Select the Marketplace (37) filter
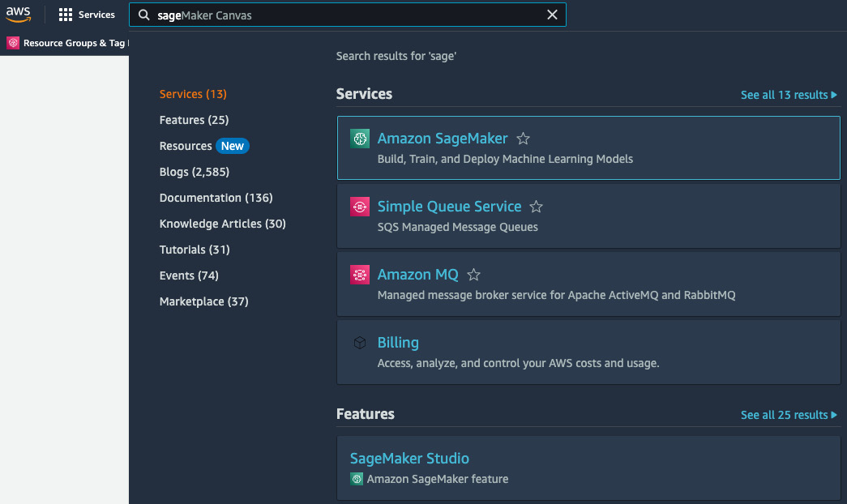Image resolution: width=847 pixels, height=504 pixels. [x=203, y=301]
